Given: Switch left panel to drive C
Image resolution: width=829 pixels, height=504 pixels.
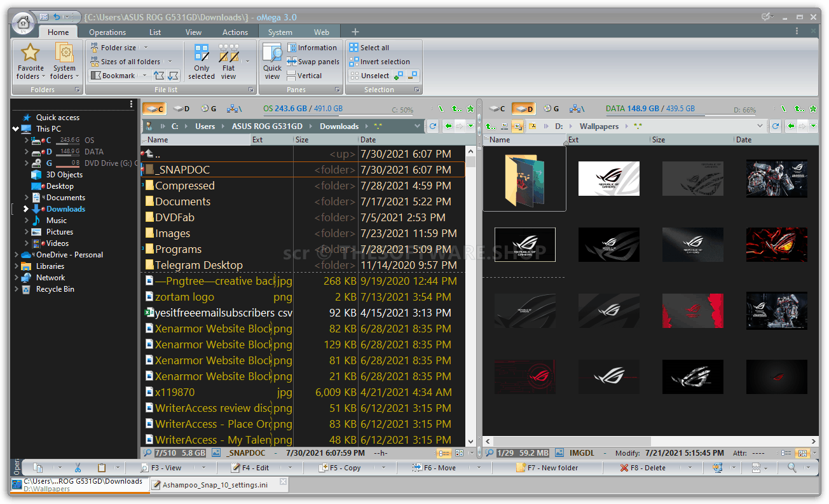Looking at the screenshot, I should [x=153, y=109].
